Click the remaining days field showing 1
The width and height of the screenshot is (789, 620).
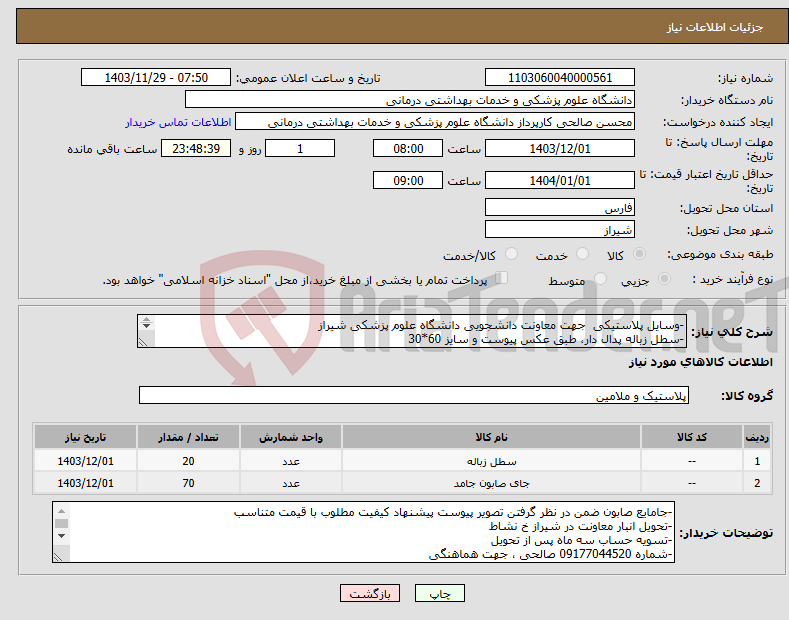[300, 148]
